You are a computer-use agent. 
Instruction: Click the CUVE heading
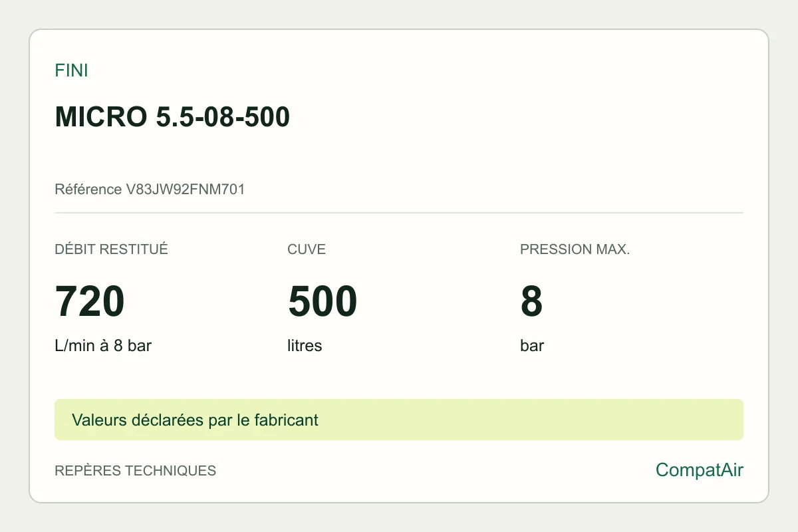point(307,249)
